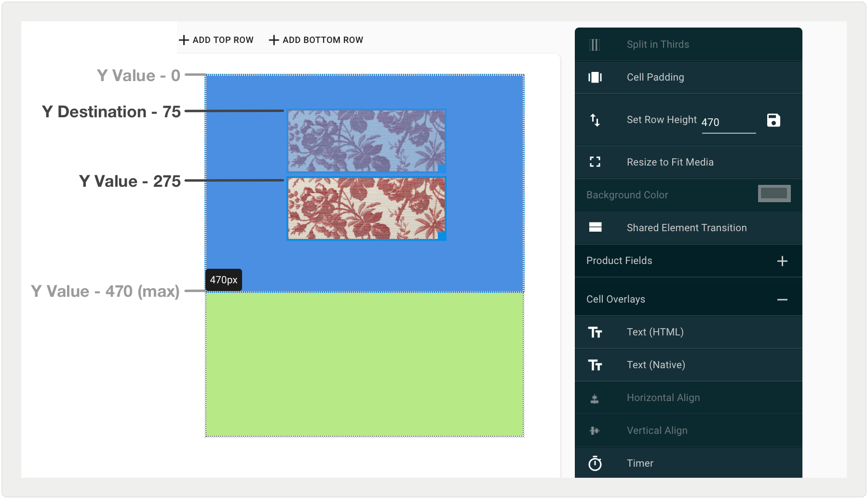This screenshot has width=868, height=499.
Task: Click the Split in Thirds icon
Action: [x=595, y=45]
